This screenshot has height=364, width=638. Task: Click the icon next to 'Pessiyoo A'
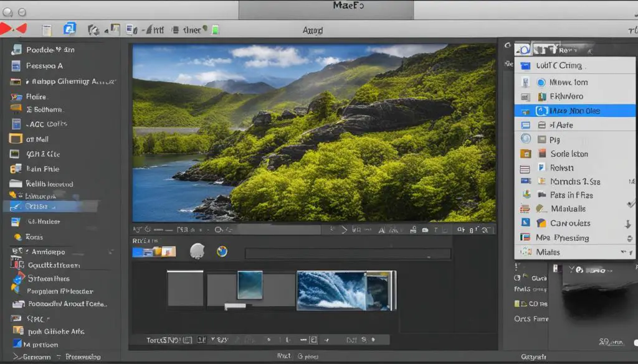[16, 65]
